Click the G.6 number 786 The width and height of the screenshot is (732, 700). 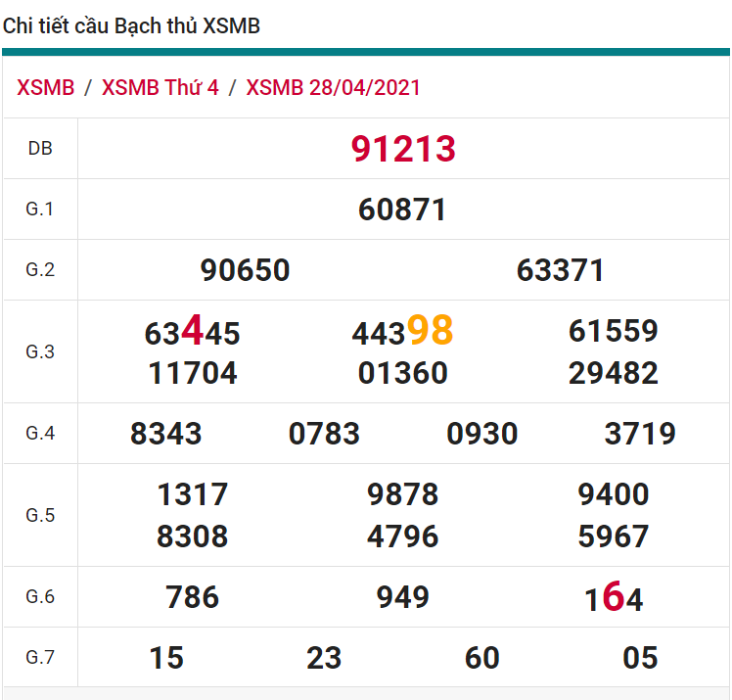pyautogui.click(x=192, y=597)
